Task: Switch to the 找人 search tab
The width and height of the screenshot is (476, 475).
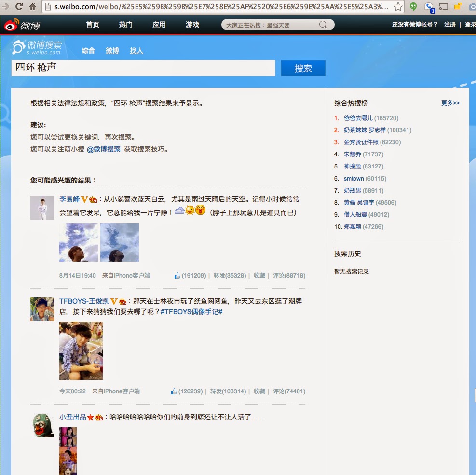Action: tap(136, 51)
